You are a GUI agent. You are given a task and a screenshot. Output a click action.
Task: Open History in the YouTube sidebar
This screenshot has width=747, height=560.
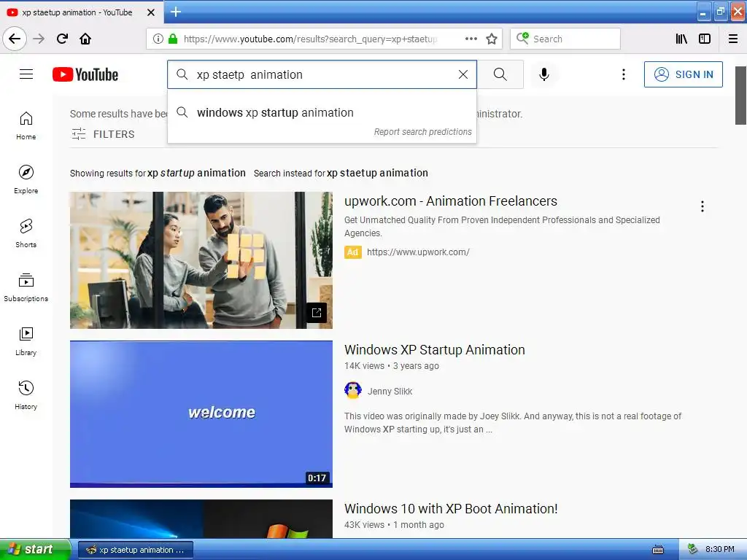point(26,395)
